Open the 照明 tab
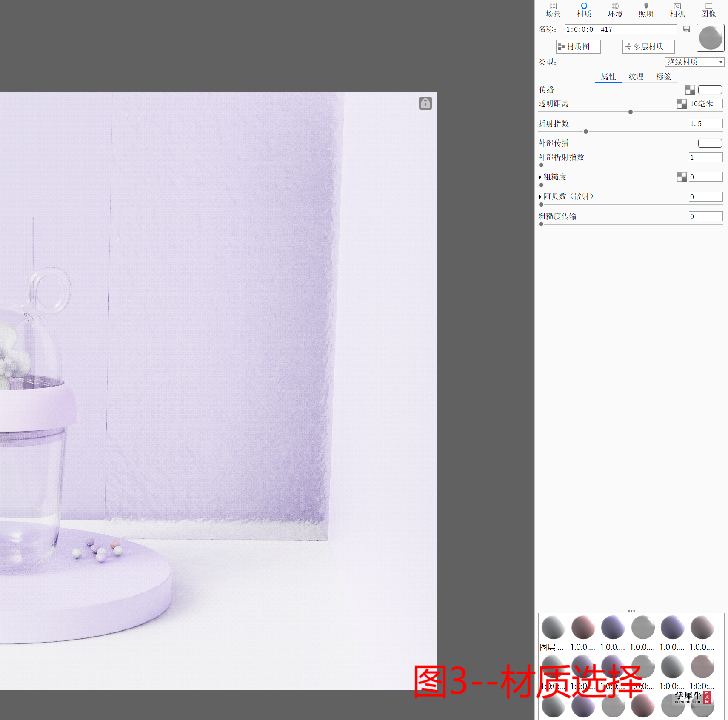 point(646,10)
